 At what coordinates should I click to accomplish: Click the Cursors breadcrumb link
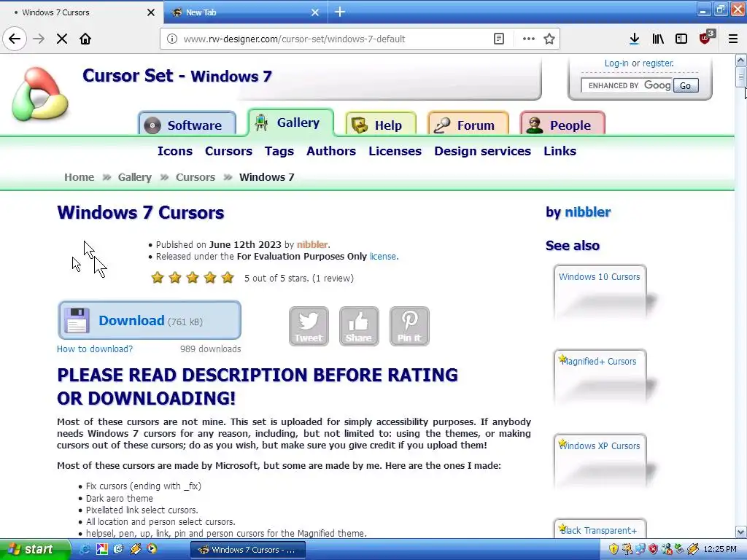(x=196, y=177)
